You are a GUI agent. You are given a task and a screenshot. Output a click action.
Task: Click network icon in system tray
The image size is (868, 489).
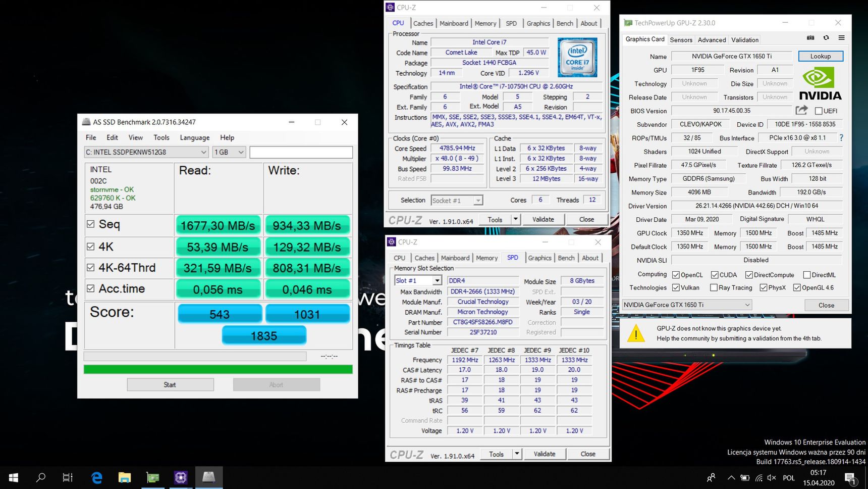pyautogui.click(x=758, y=477)
